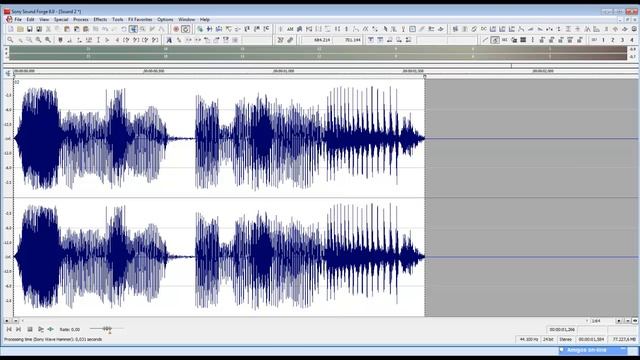Viewport: 640px width, 360px height.
Task: Open the Options menu
Action: pyautogui.click(x=165, y=20)
